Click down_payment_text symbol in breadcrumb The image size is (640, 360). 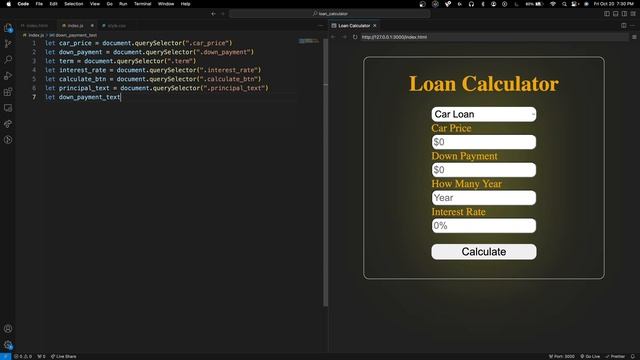click(73, 36)
